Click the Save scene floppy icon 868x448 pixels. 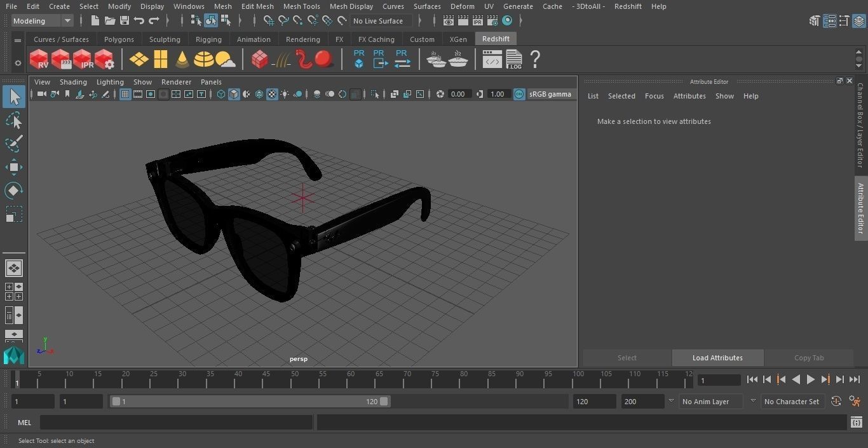point(125,21)
